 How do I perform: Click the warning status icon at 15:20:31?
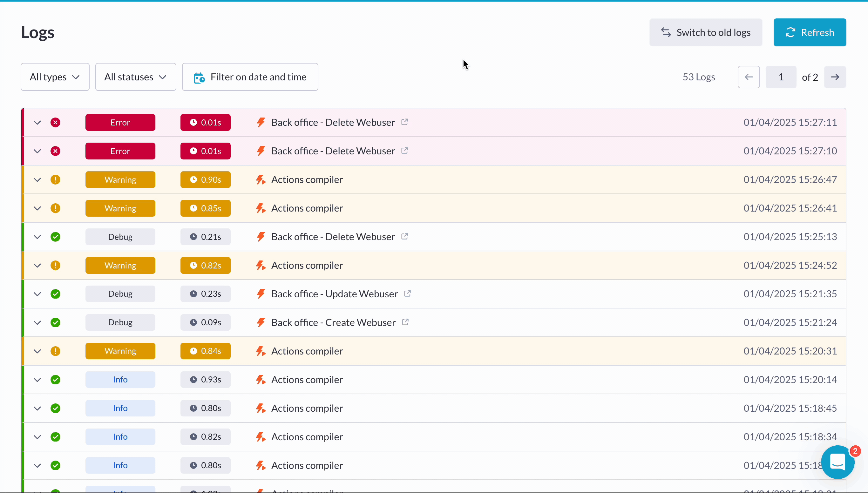(56, 351)
